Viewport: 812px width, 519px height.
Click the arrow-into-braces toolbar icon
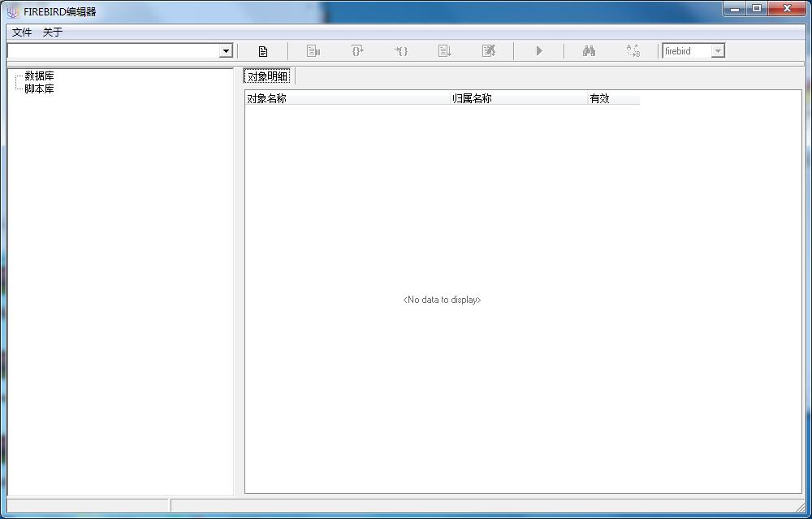point(401,50)
